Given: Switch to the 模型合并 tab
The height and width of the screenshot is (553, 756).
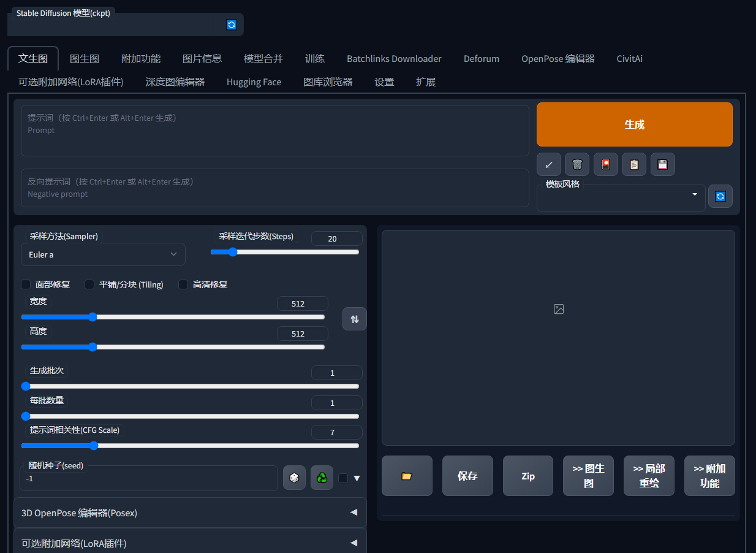Looking at the screenshot, I should [x=263, y=59].
